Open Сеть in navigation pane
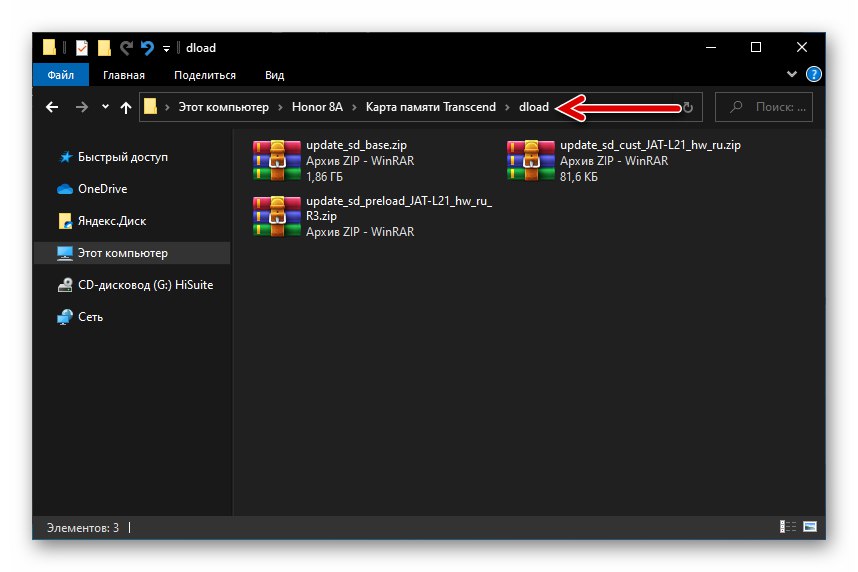Image resolution: width=858 pixels, height=572 pixels. [x=90, y=317]
